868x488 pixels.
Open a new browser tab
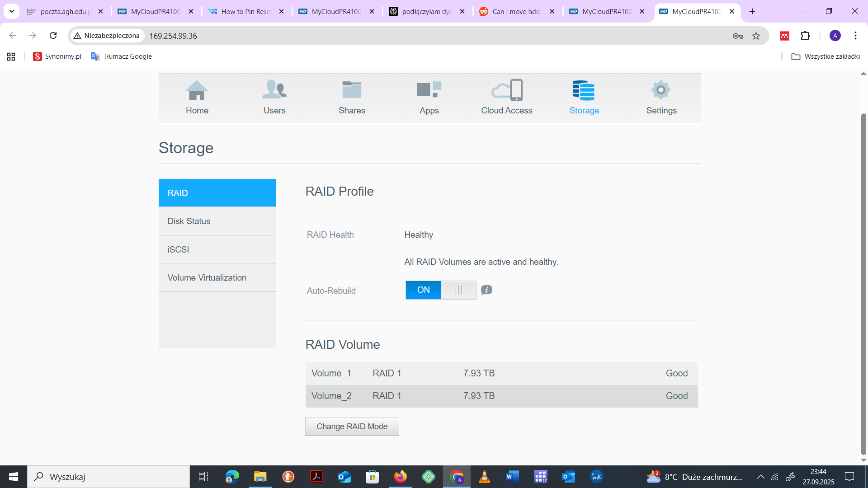pyautogui.click(x=752, y=11)
